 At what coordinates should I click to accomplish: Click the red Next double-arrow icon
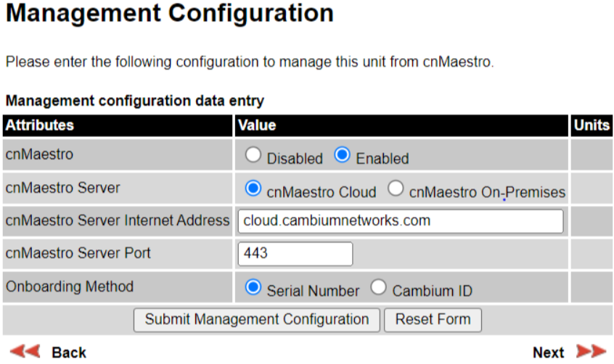[x=592, y=351]
